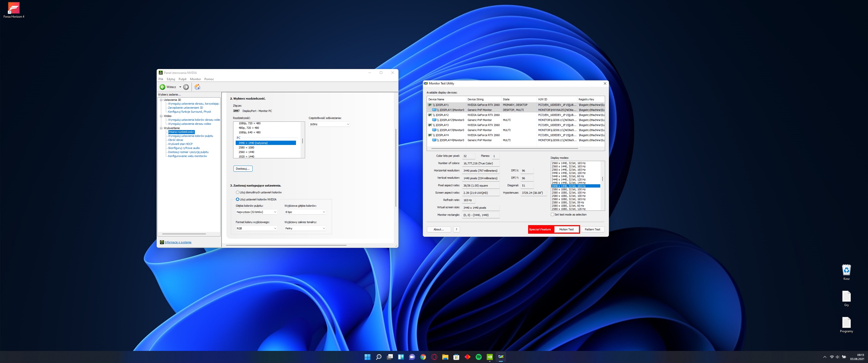
Task: Open Konfigurowanie wielu monitorów task
Action: [x=187, y=156]
